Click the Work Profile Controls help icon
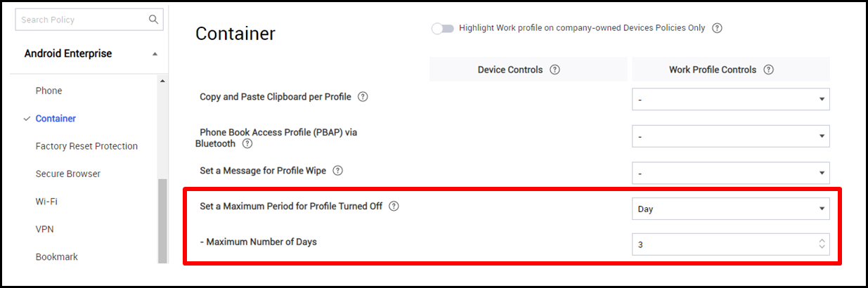Screen dimensions: 868x288 click(x=768, y=70)
